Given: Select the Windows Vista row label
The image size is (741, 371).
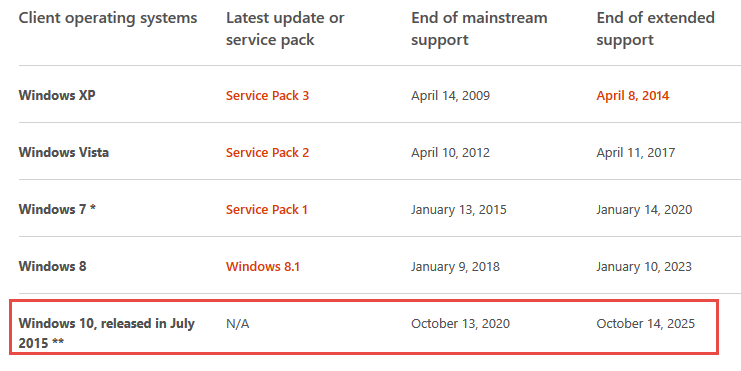Looking at the screenshot, I should point(63,153).
